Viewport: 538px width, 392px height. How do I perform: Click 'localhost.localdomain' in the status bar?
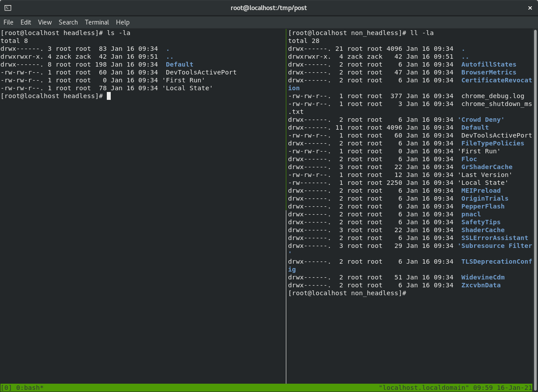(x=423, y=388)
